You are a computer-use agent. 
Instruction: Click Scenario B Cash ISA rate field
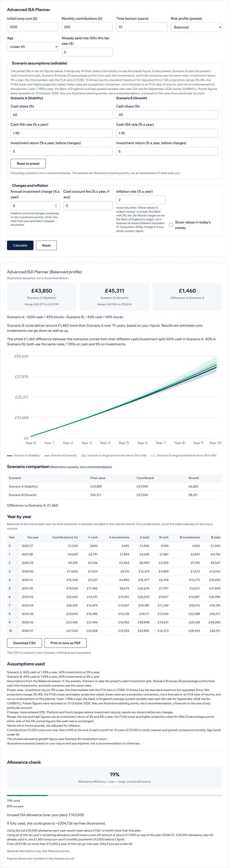point(167,133)
